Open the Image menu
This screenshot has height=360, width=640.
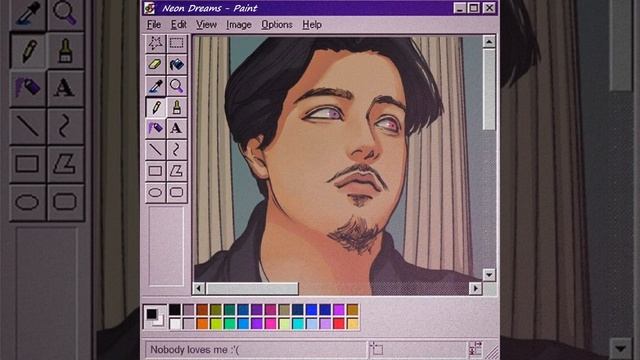[239, 25]
